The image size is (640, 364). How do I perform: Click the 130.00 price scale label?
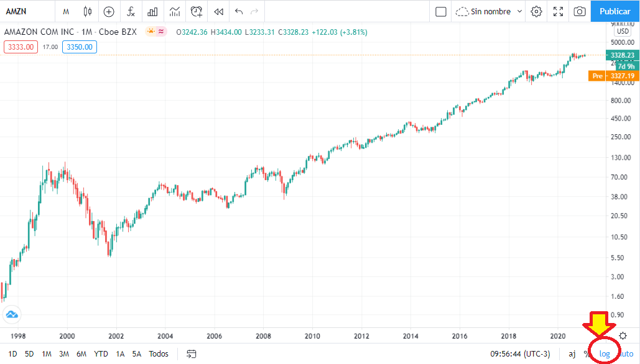621,157
